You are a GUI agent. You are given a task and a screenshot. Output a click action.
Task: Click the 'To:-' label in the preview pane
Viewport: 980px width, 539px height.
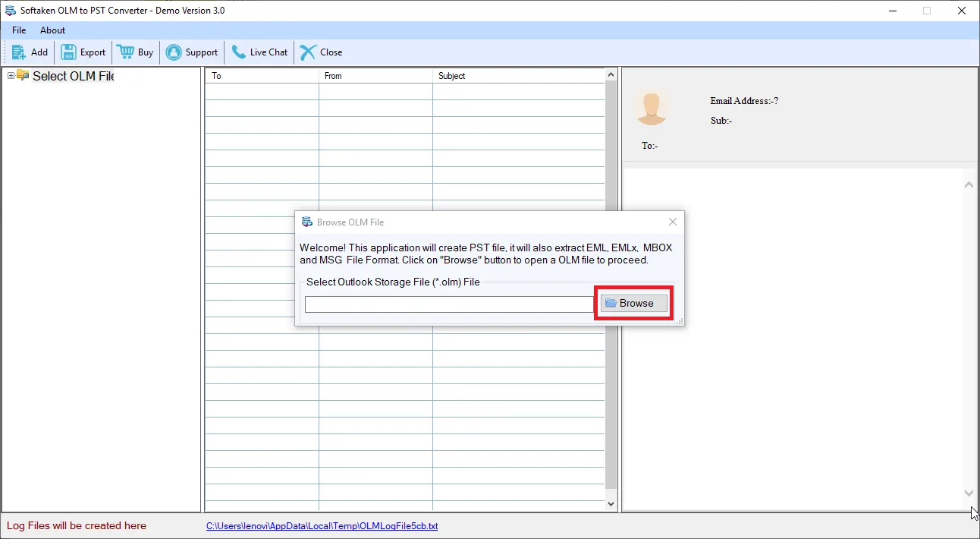tap(650, 146)
